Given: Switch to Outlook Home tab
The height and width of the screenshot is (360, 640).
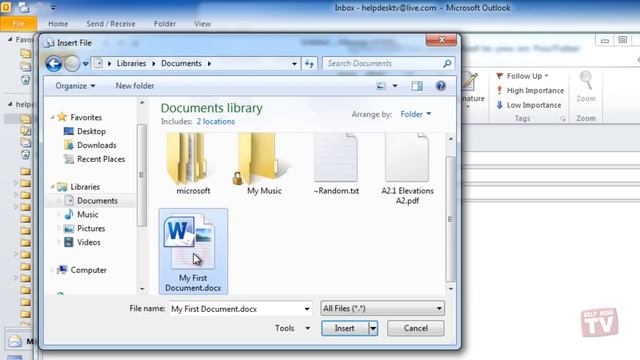Looking at the screenshot, I should point(58,24).
